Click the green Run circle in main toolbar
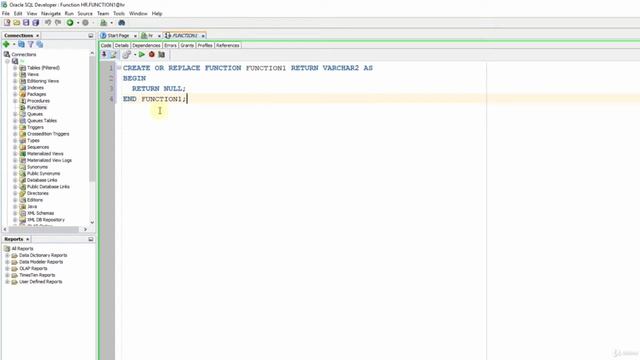 tap(70, 23)
